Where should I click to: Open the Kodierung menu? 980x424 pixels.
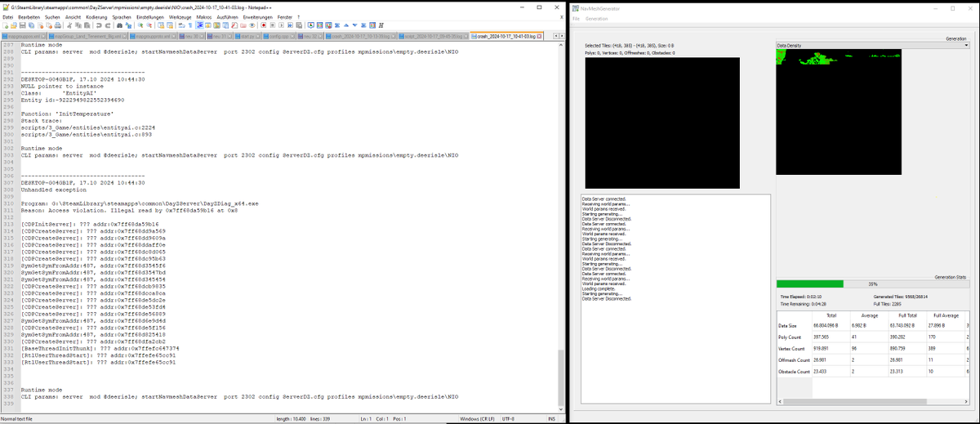[96, 16]
